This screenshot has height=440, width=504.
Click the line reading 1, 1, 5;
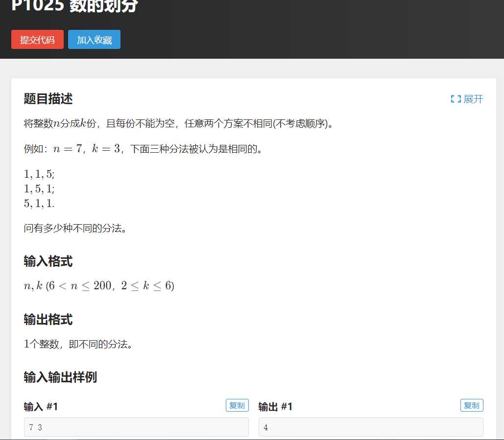pyautogui.click(x=39, y=174)
